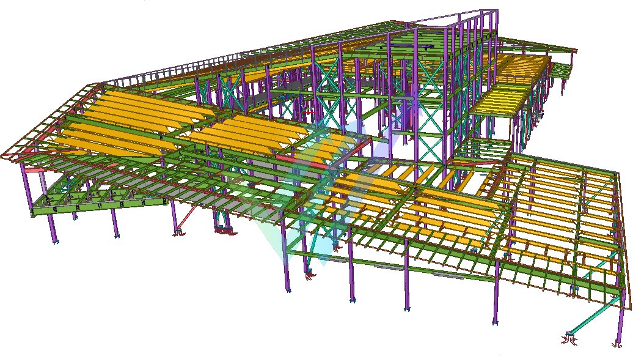Image resolution: width=644 pixels, height=356 pixels.
Task: Pick the middle orange roof panel group
Action: 244,133
